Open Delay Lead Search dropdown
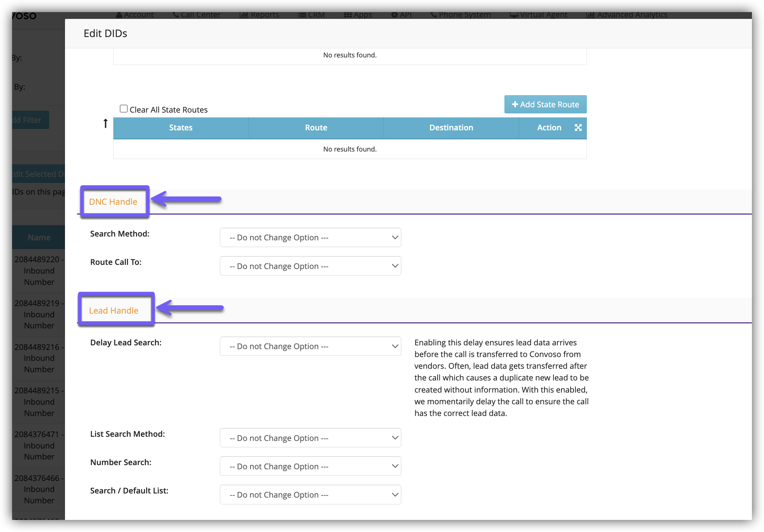 310,346
